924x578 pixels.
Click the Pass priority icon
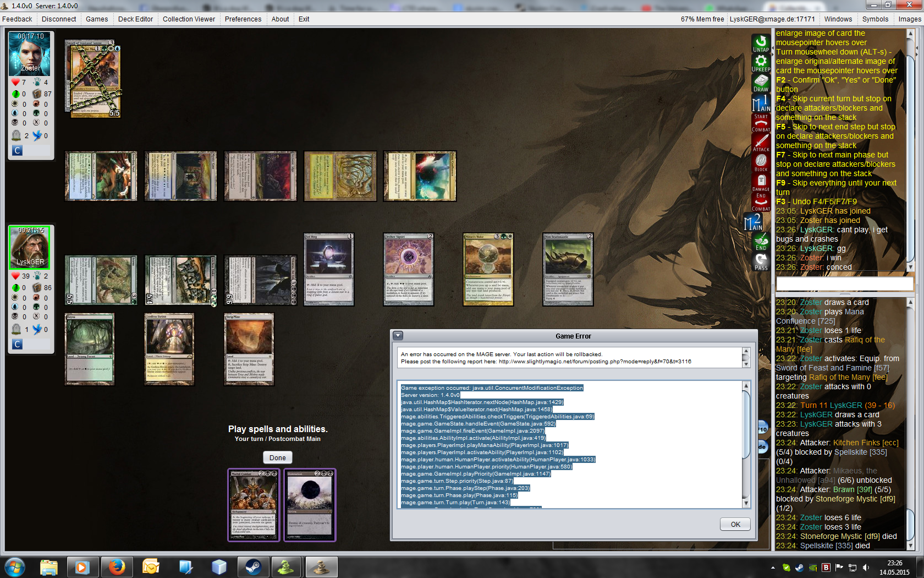tap(761, 261)
